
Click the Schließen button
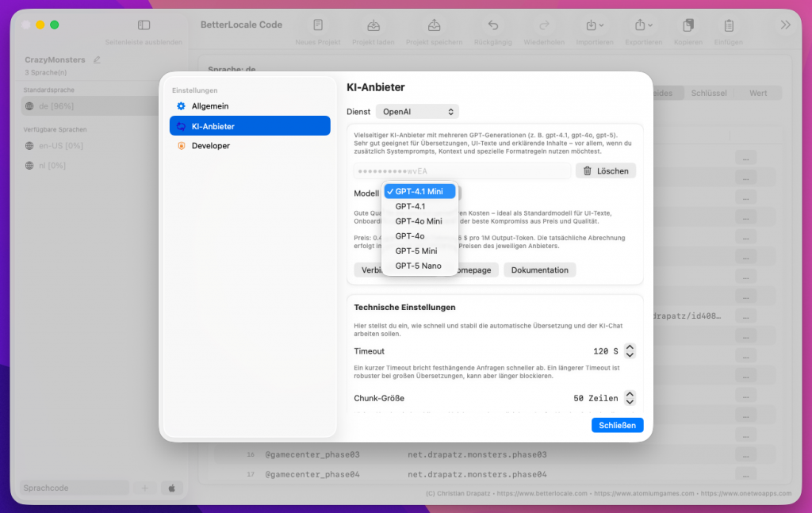(617, 425)
